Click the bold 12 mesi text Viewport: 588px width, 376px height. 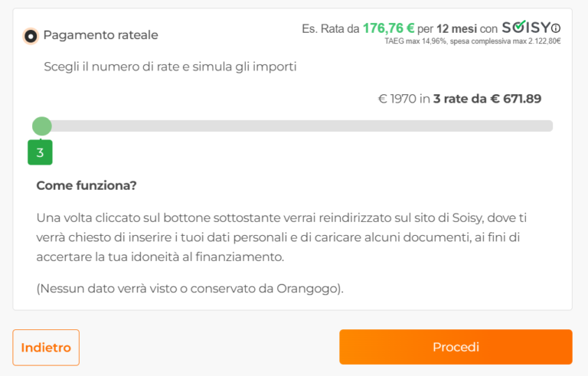(x=456, y=28)
